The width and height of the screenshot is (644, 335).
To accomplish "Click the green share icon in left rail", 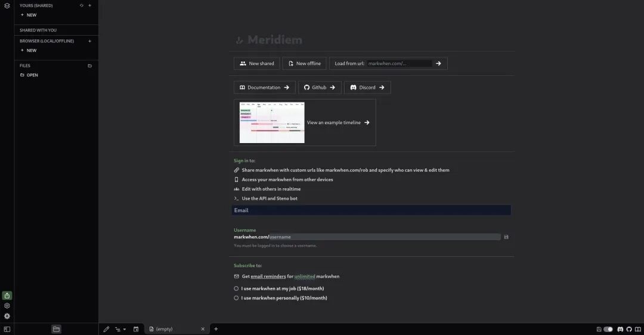I will click(x=7, y=296).
